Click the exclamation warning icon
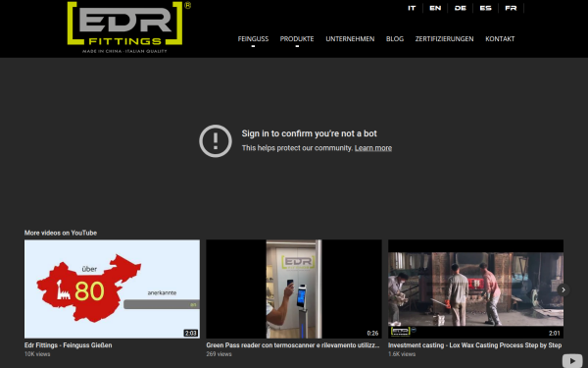Screen dimensions: 588x368 click(216, 140)
